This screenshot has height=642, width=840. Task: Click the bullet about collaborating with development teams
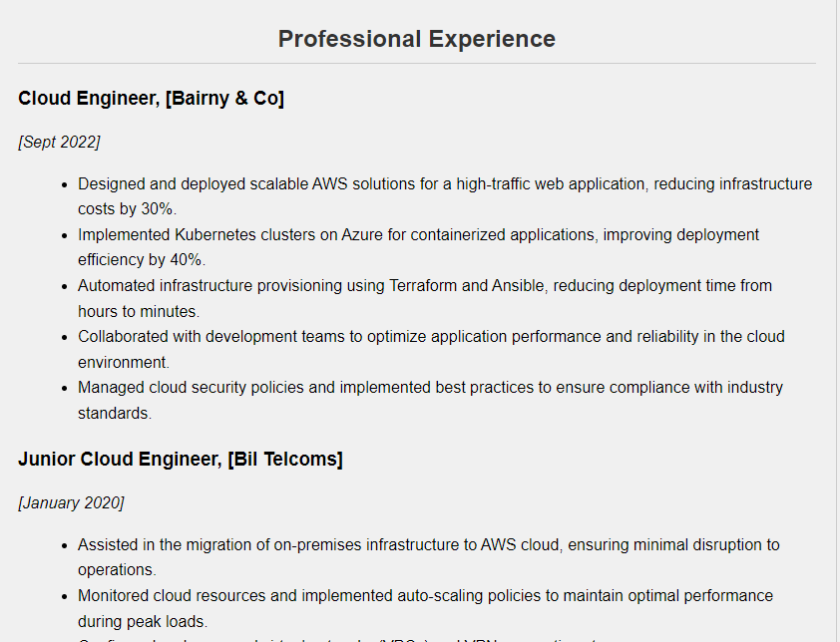[x=431, y=337]
